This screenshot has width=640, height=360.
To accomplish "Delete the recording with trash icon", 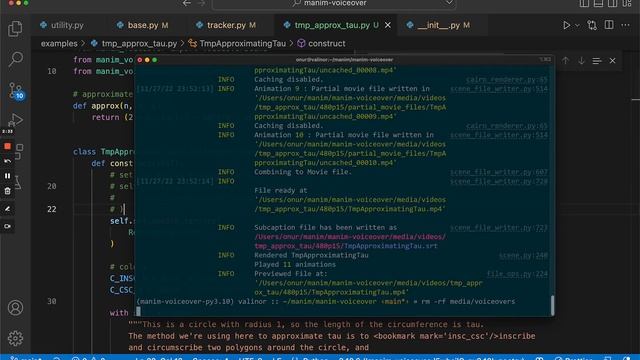I will tap(7, 191).
